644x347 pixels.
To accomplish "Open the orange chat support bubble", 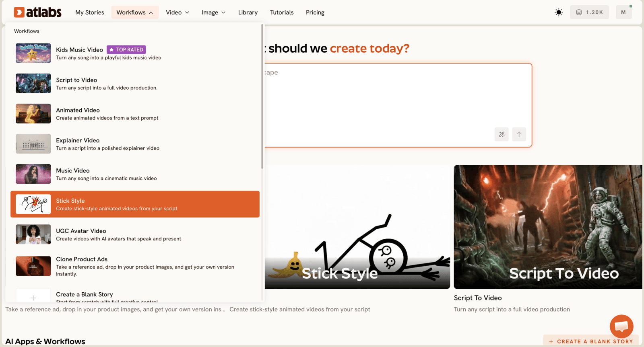I will click(x=621, y=326).
